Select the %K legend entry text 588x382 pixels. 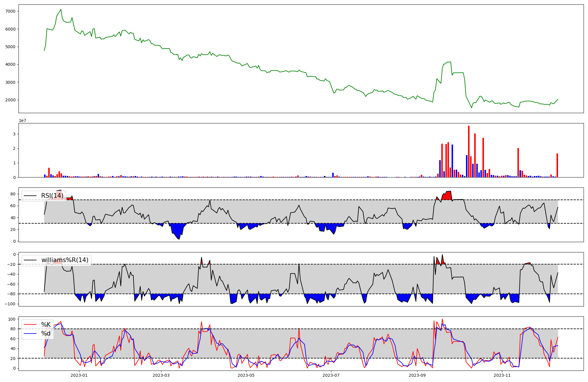pos(46,325)
